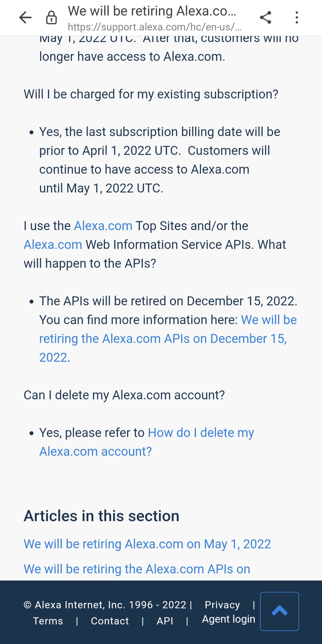Open the 'retiring the Alexa.com APIs' inline link
Image resolution: width=322 pixels, height=644 pixels.
[163, 339]
